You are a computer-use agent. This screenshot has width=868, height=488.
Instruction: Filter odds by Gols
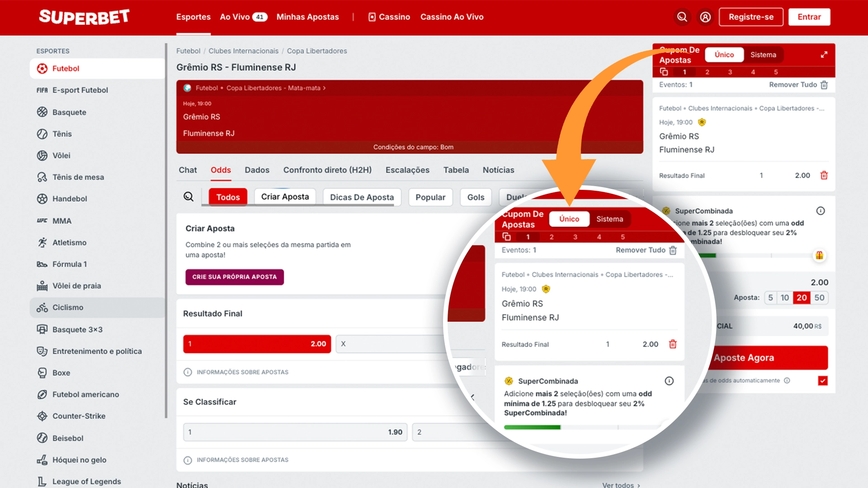pos(476,197)
